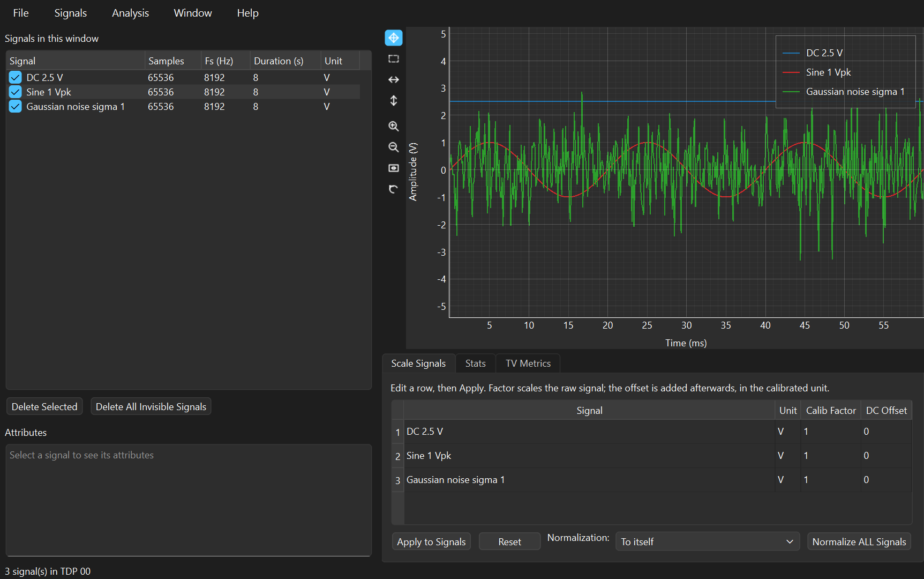Click the DC Offset column header
This screenshot has height=579, width=924.
coord(887,411)
